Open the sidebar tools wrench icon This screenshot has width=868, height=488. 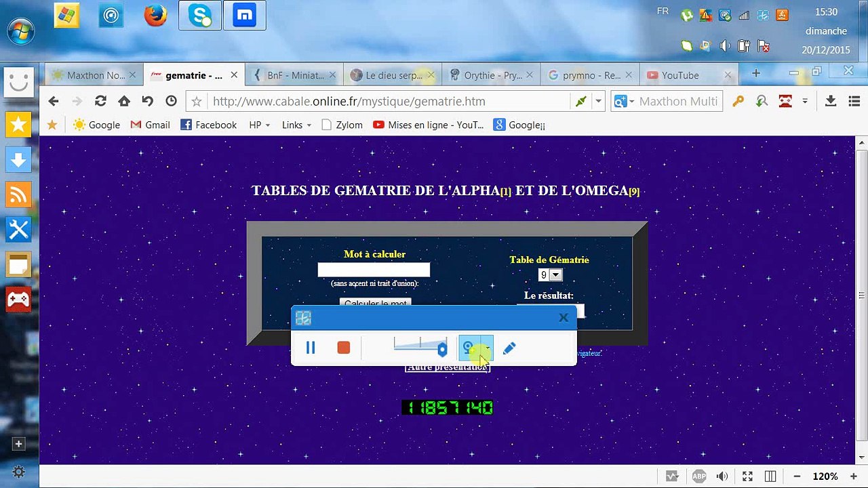click(x=18, y=230)
